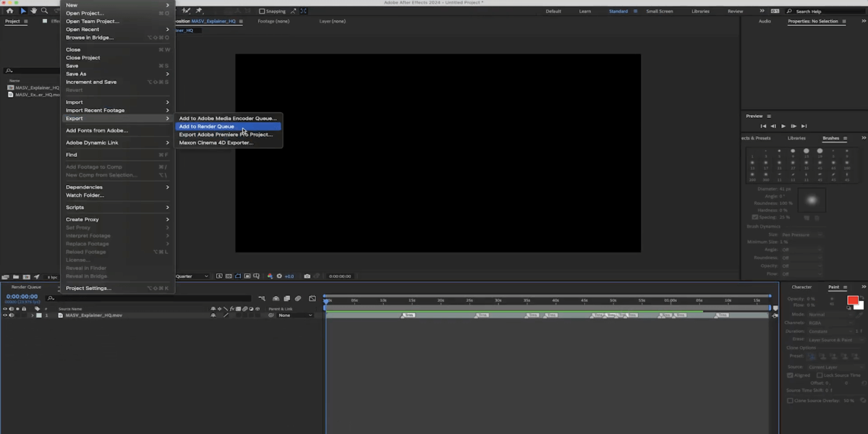Open Project Settings... from menu
This screenshot has height=434, width=868.
pos(117,288)
